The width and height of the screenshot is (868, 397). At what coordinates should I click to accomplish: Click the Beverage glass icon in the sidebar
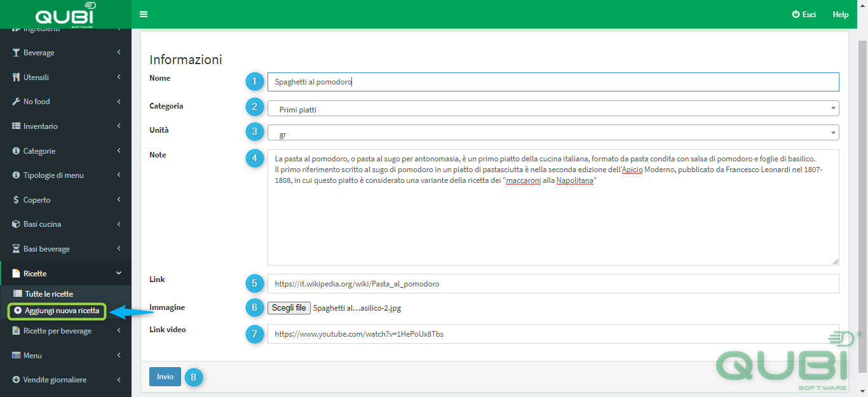[16, 53]
